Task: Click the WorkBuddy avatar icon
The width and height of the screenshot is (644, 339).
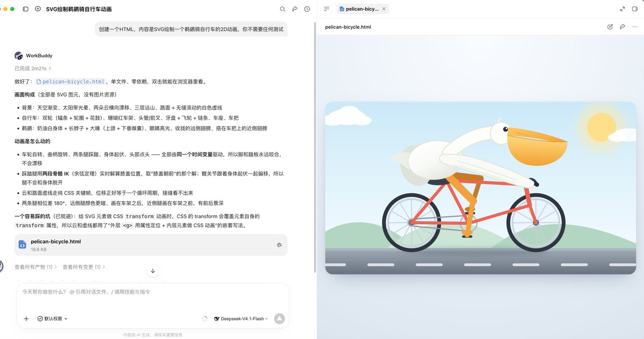Action: pos(19,56)
